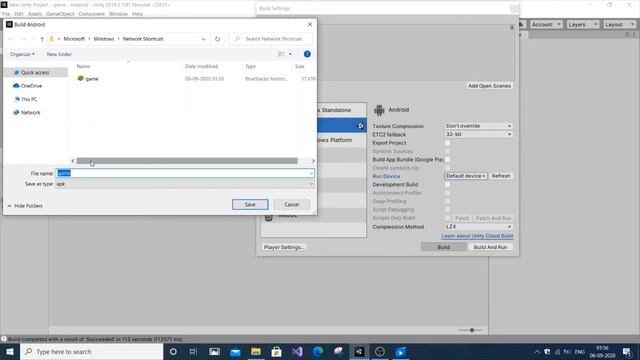Open Cortana from the taskbar
The width and height of the screenshot is (640, 360).
173,351
